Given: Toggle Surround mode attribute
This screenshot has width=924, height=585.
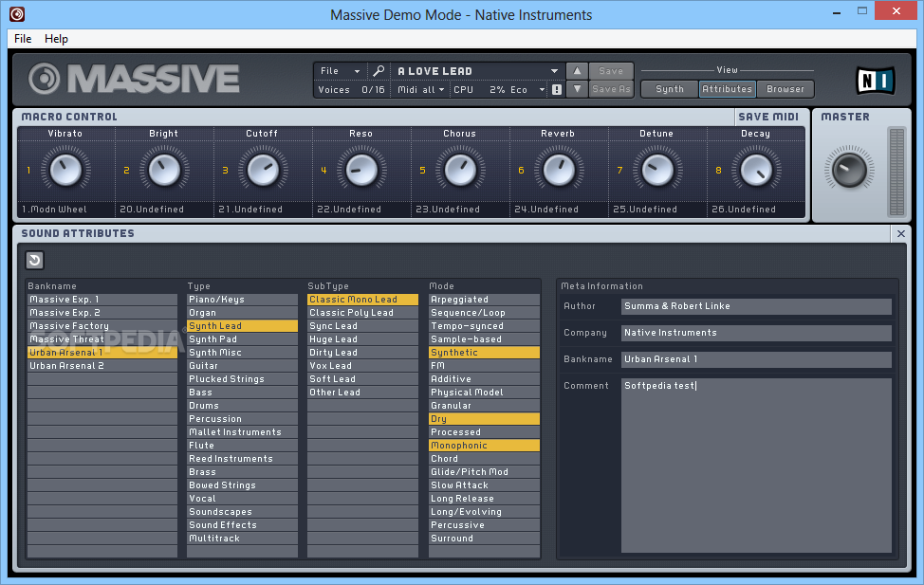Looking at the screenshot, I should point(485,539).
